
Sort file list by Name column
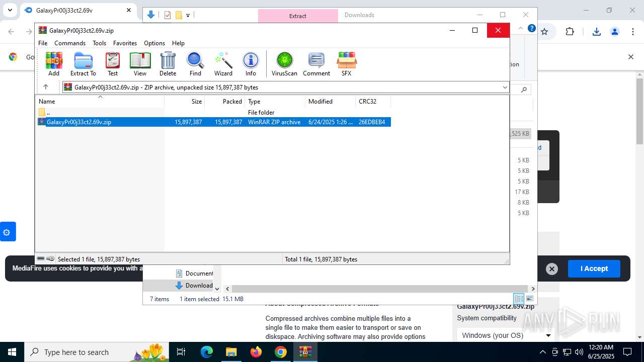[x=100, y=102]
